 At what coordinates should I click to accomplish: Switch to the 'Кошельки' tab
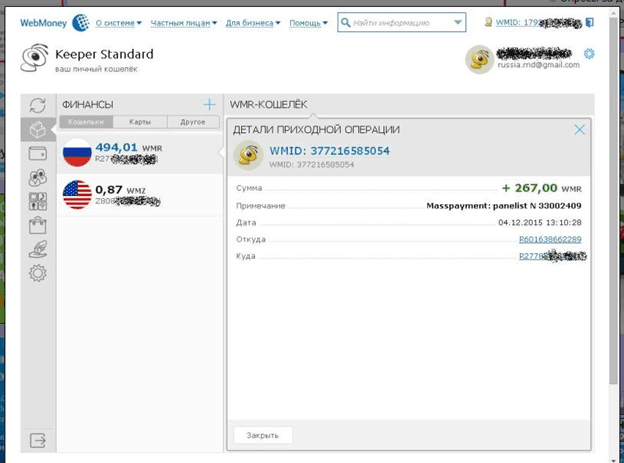click(86, 122)
